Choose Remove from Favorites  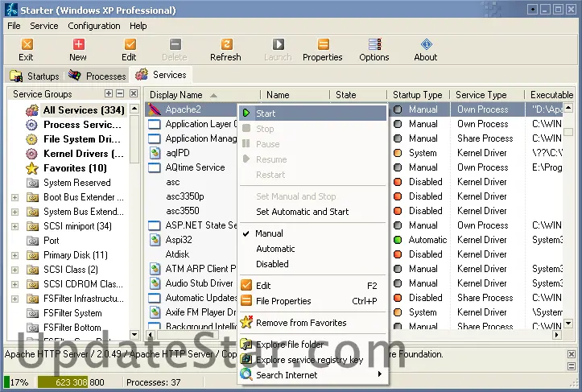[x=301, y=323]
